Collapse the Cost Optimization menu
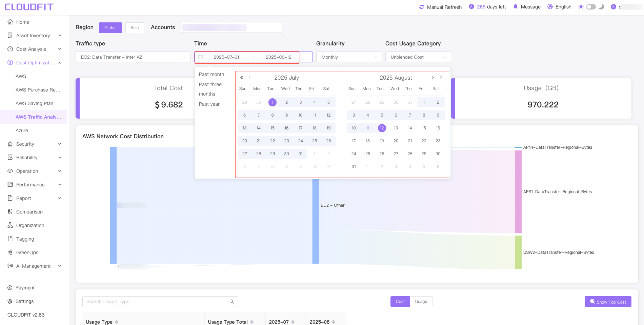644x325 pixels. pos(60,63)
